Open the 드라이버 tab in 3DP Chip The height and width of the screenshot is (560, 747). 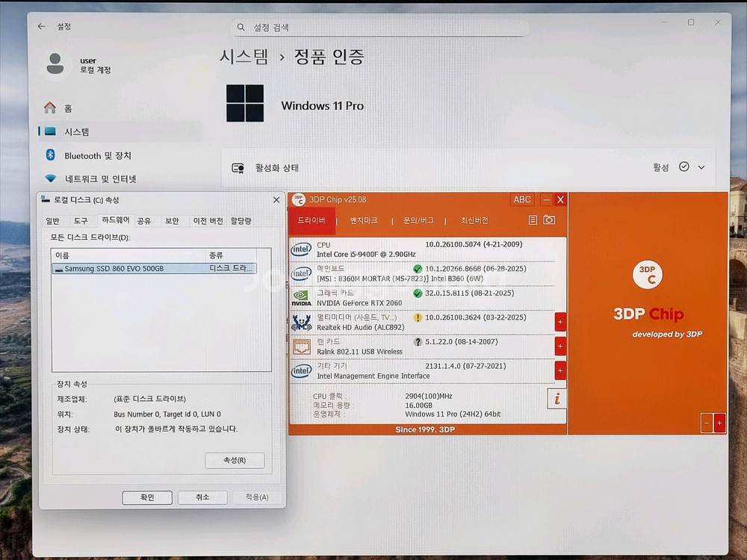pyautogui.click(x=311, y=220)
